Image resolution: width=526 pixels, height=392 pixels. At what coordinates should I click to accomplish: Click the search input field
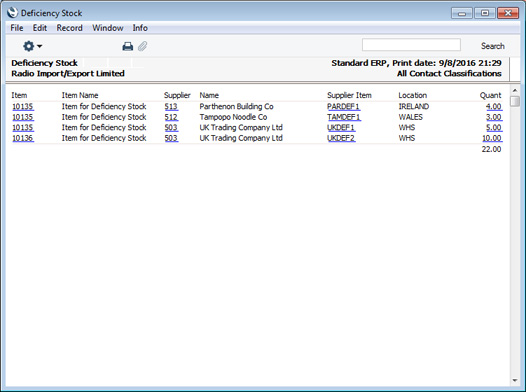coord(411,45)
